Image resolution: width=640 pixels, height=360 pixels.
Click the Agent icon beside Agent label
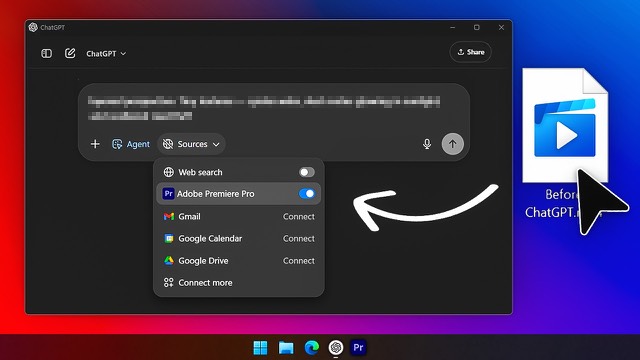coord(117,144)
